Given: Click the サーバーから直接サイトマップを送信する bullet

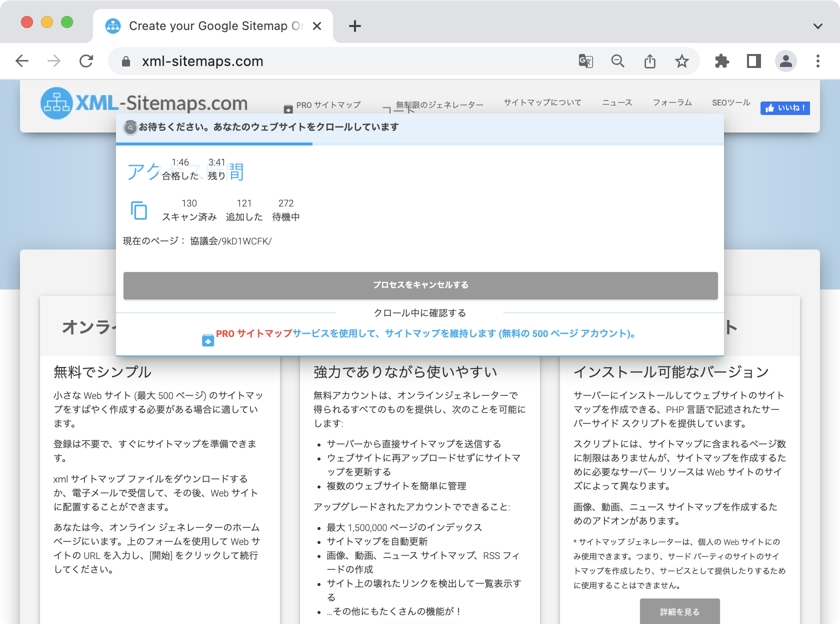Looking at the screenshot, I should click(x=414, y=444).
